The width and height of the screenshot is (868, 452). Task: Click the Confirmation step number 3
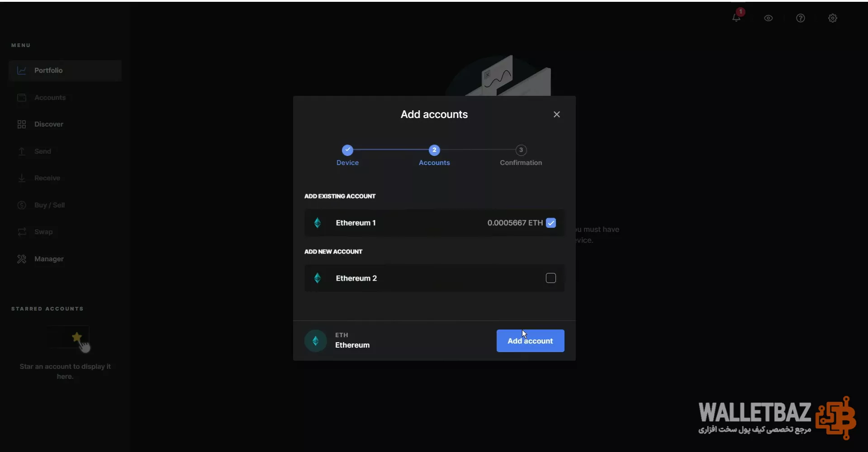pyautogui.click(x=521, y=150)
